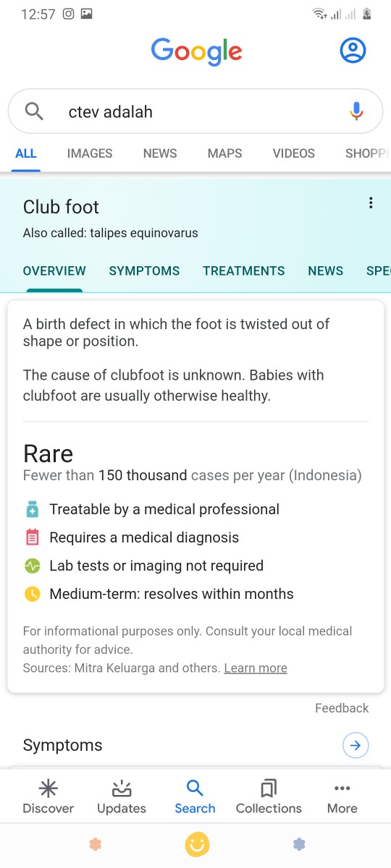Tap the microphone voice search icon
The width and height of the screenshot is (391, 868).
pos(356,111)
